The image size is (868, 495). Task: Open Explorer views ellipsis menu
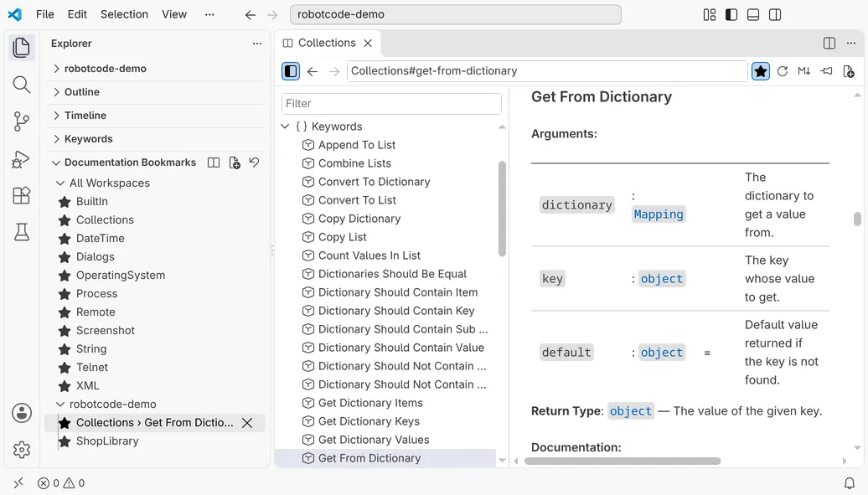(x=257, y=44)
